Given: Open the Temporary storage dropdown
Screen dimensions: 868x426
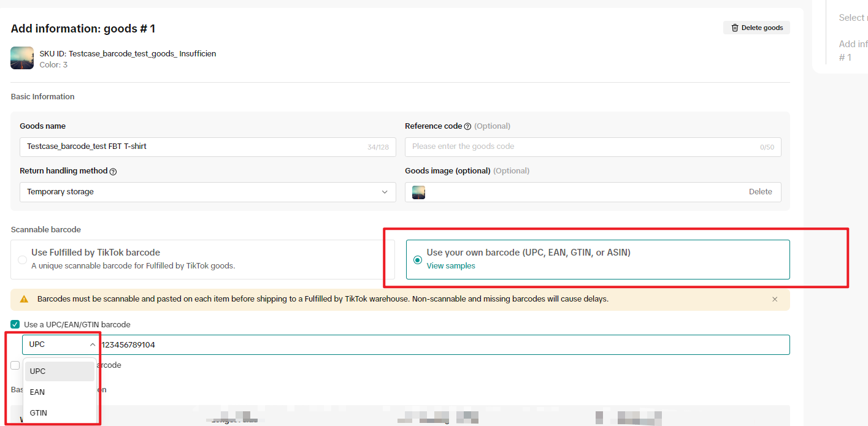Looking at the screenshot, I should (207, 192).
